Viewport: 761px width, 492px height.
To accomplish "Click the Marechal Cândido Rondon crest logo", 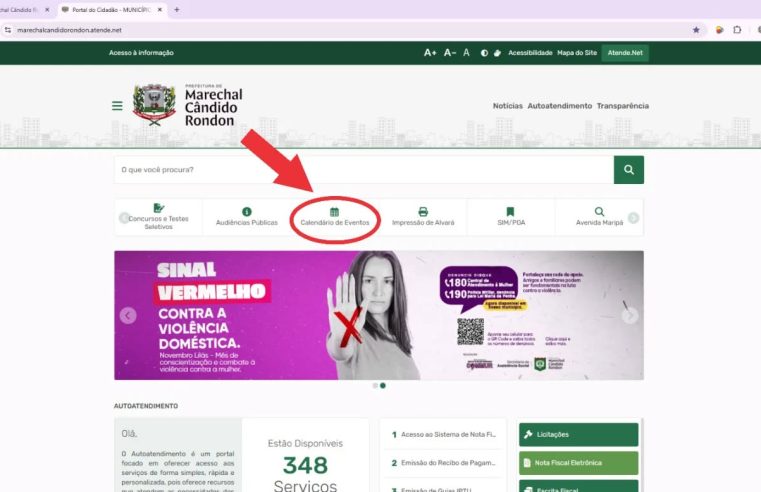I will click(x=154, y=105).
